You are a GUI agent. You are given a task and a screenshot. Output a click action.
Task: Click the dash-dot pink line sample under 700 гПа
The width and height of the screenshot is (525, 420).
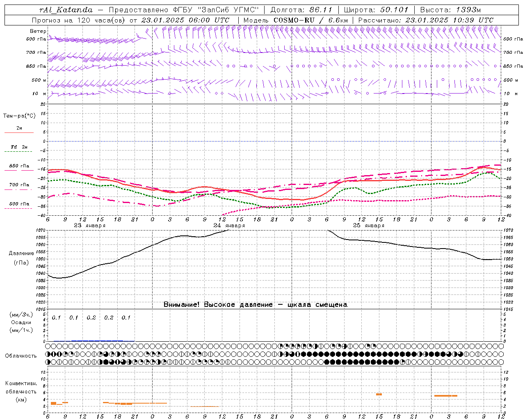click(18, 189)
